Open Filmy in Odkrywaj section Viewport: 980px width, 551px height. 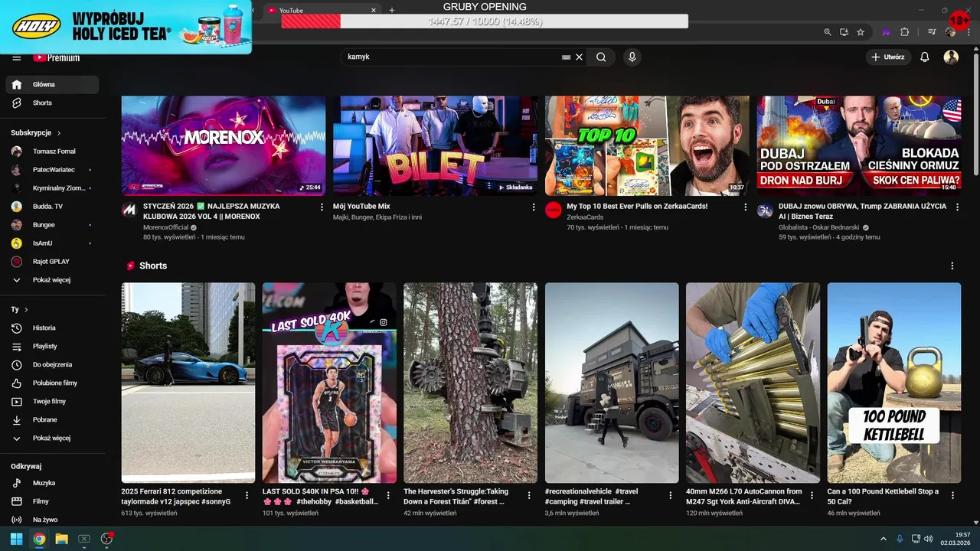(x=52, y=501)
